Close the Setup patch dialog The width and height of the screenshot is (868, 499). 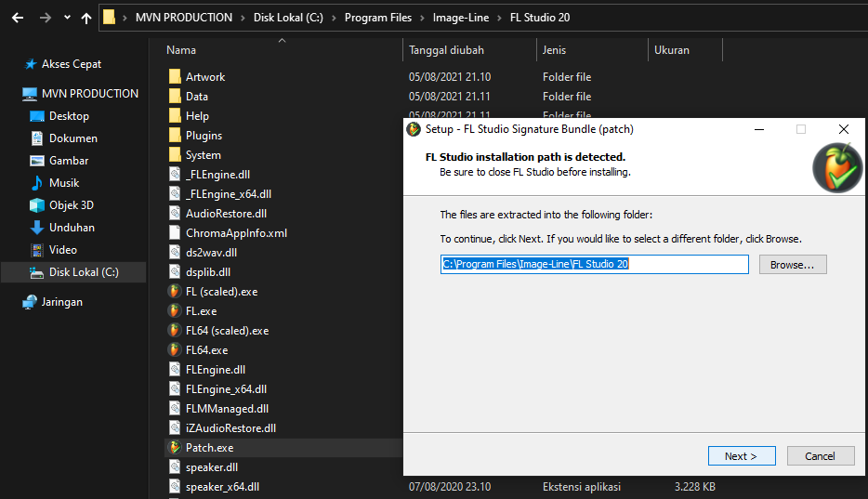click(844, 129)
